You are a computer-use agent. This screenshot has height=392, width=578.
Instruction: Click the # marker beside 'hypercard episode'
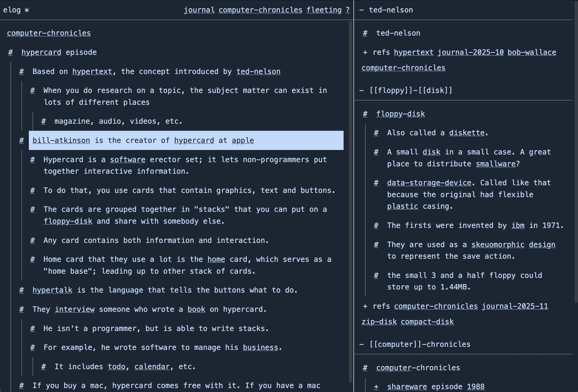(10, 53)
